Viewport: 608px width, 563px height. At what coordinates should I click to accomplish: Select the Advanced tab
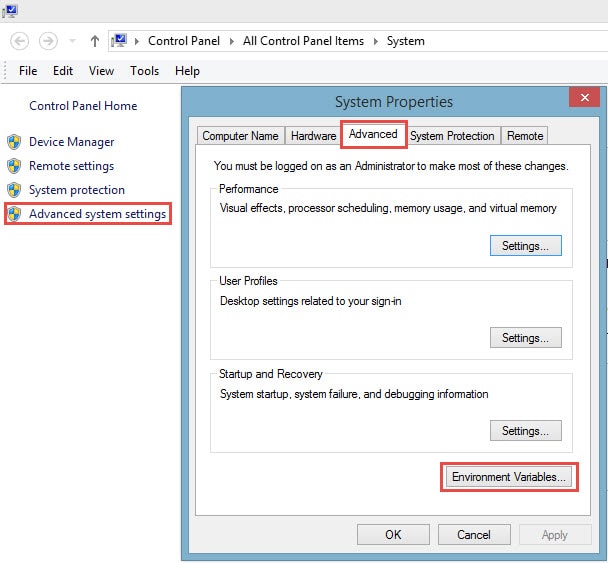click(373, 134)
